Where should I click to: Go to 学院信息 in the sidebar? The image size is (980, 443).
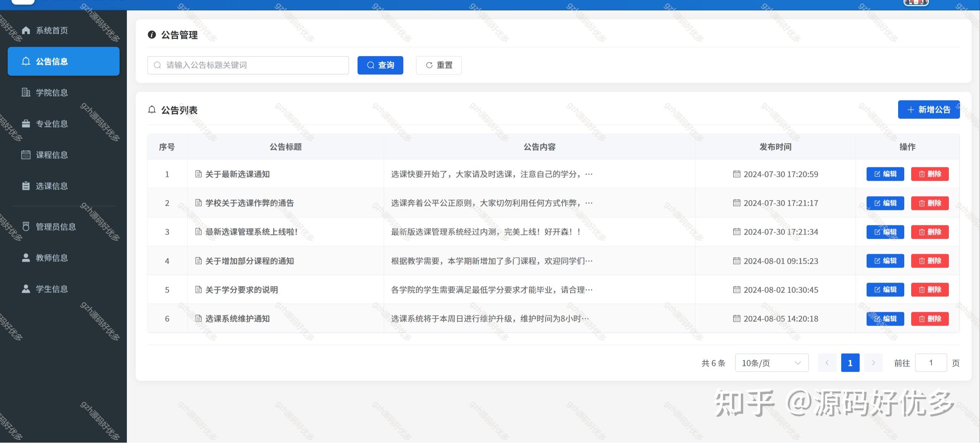63,93
